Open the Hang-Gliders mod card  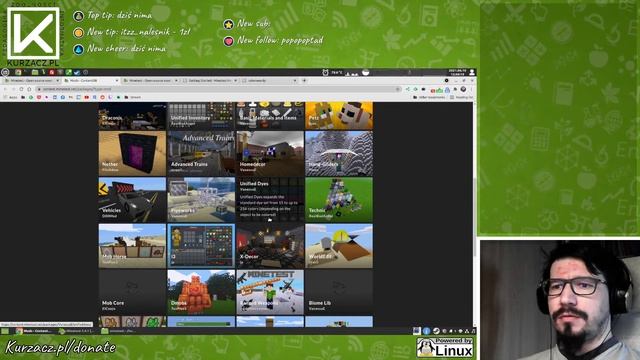click(x=339, y=153)
